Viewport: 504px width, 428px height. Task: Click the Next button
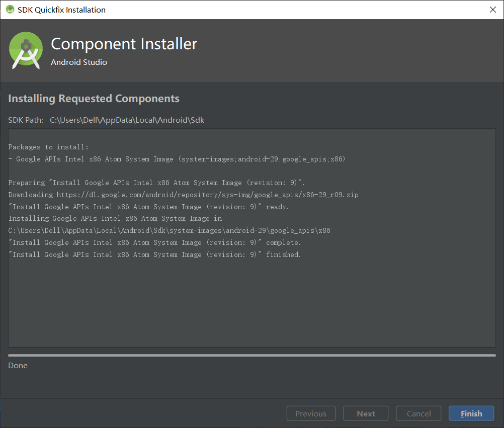click(366, 413)
